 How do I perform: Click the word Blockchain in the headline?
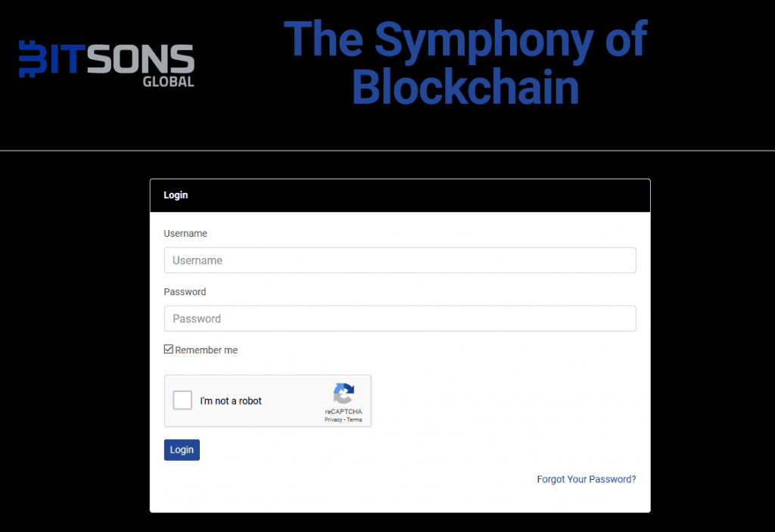(x=465, y=87)
